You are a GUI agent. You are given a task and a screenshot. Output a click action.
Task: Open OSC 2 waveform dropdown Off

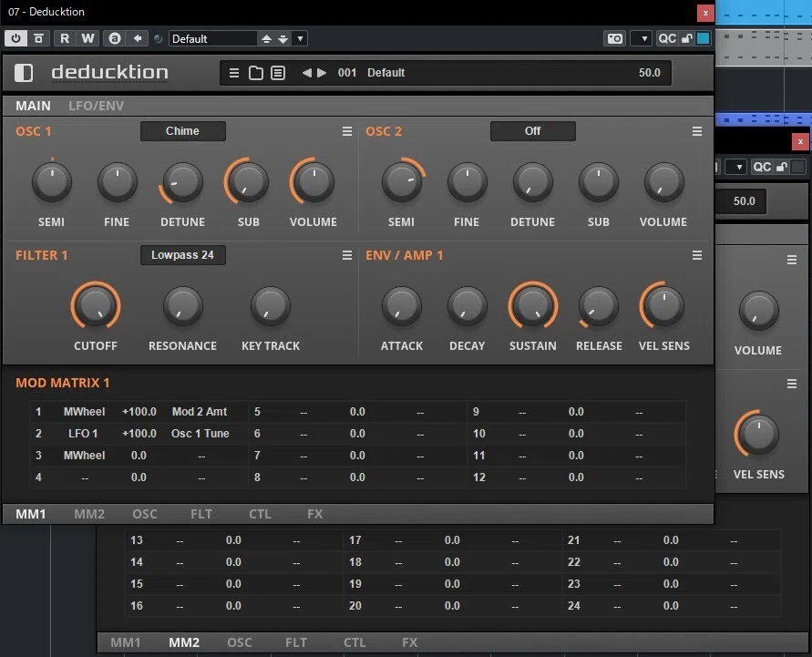pos(533,131)
